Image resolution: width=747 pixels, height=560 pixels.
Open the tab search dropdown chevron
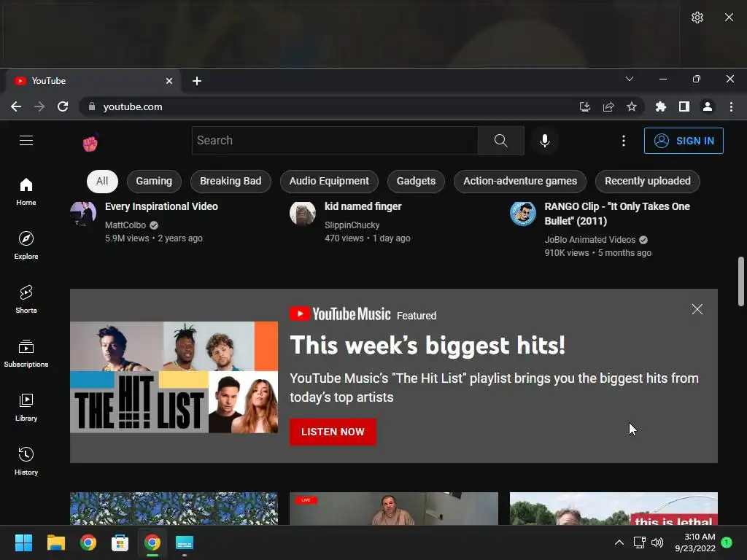pyautogui.click(x=630, y=79)
